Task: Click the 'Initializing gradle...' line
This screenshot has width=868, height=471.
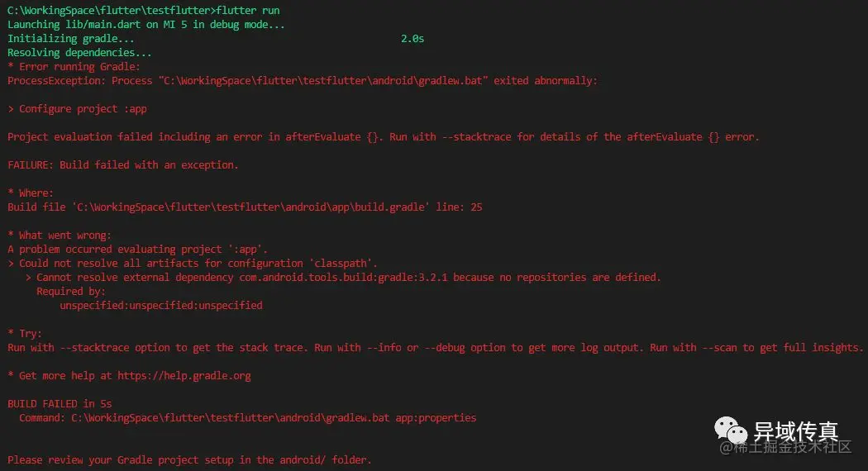Action: coord(71,39)
